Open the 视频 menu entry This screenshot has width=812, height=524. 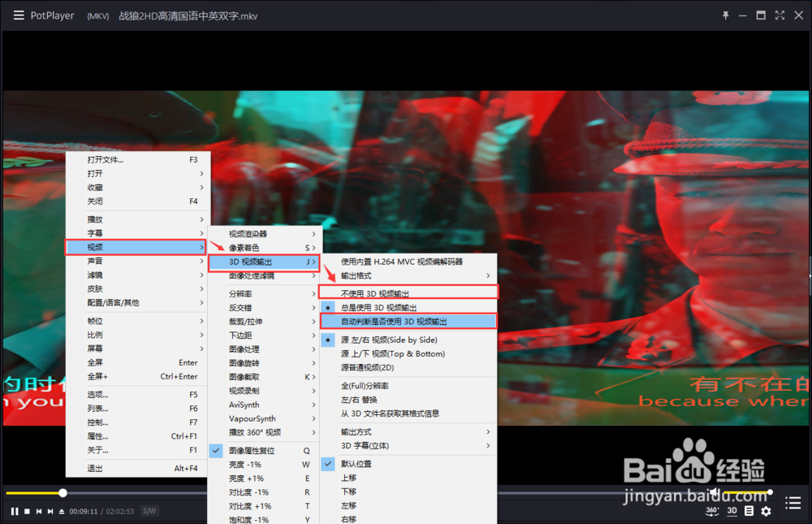point(136,247)
